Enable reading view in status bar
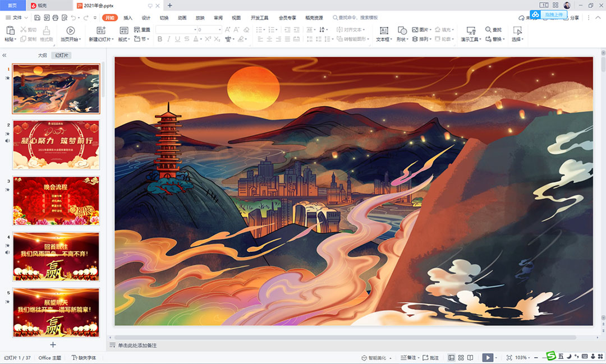This screenshot has height=364, width=606. (x=471, y=358)
